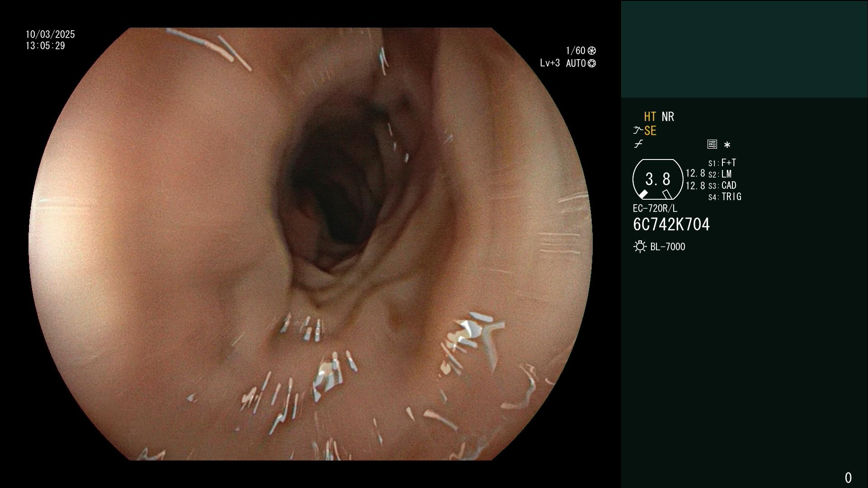Click the lower 12.8 diameter value

pos(695,185)
